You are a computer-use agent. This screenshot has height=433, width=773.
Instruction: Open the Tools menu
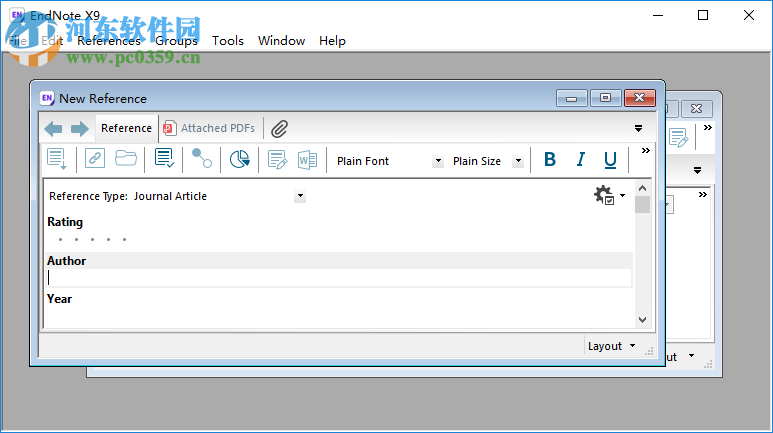click(228, 41)
